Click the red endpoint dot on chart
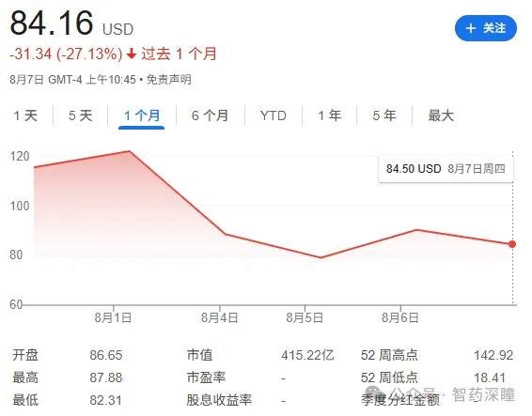This screenshot has height=416, width=532. (512, 244)
